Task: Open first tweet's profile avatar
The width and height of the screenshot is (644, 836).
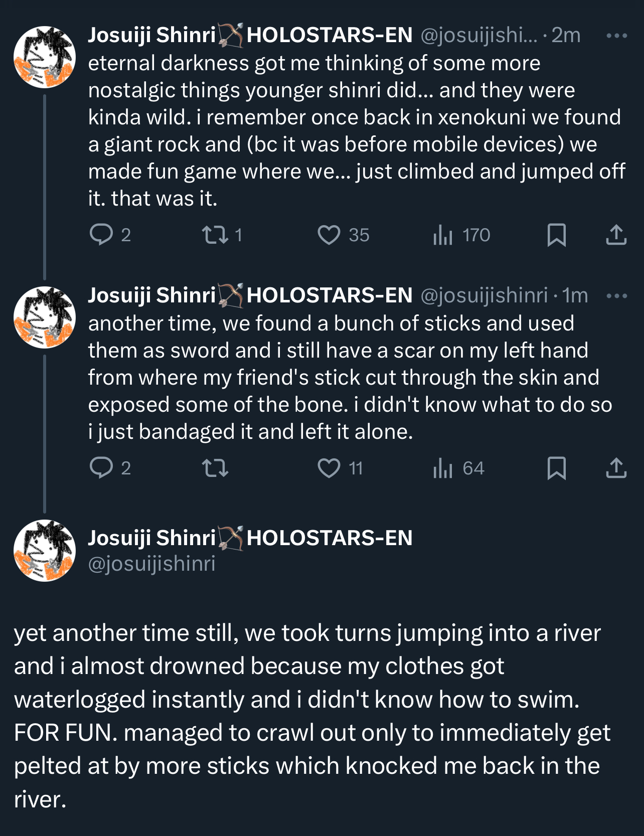Action: [x=45, y=57]
